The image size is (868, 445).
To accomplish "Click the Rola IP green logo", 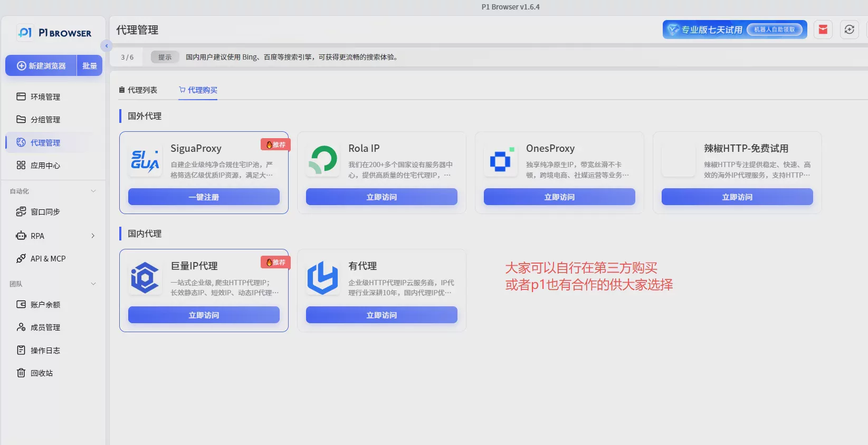I will (x=323, y=160).
